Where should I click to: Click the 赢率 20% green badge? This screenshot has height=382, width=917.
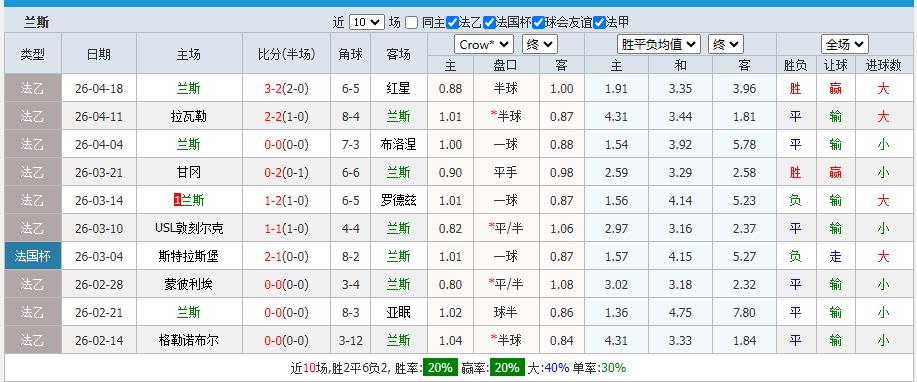click(x=506, y=368)
